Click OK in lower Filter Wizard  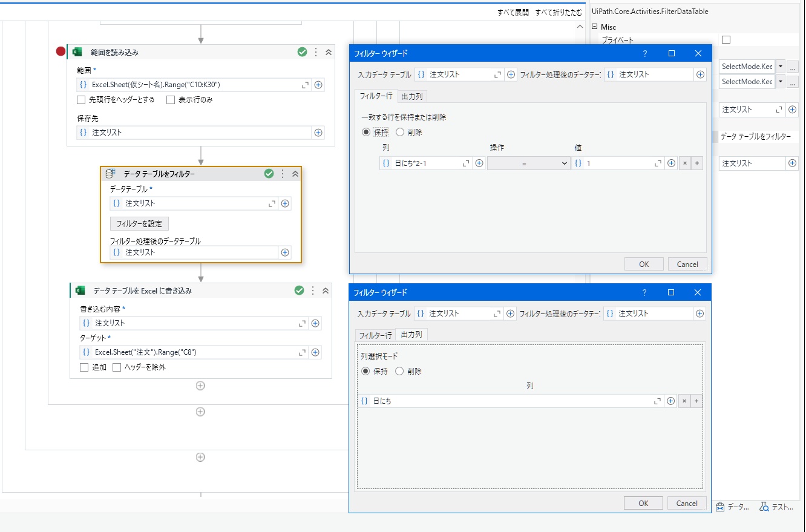pyautogui.click(x=643, y=503)
